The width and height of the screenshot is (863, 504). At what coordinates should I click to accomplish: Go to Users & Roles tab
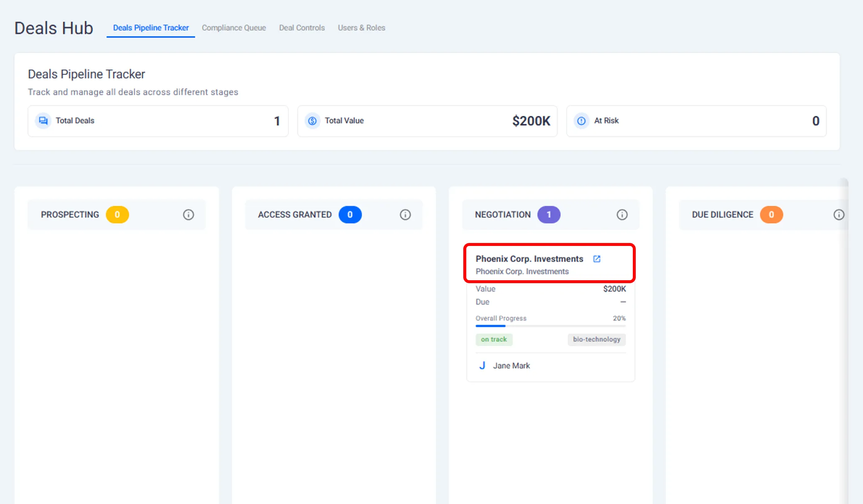pyautogui.click(x=361, y=28)
